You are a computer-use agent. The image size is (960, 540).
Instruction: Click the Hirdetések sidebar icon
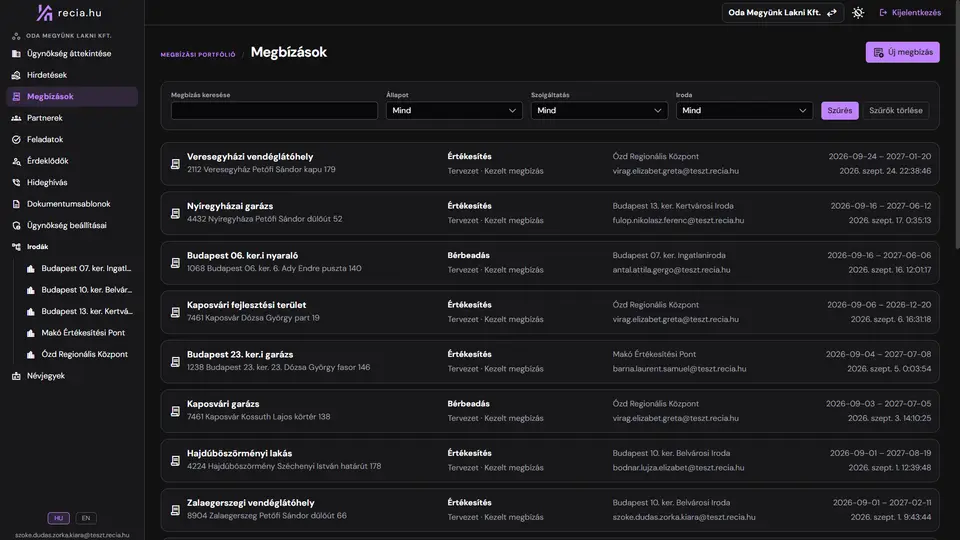pos(16,75)
